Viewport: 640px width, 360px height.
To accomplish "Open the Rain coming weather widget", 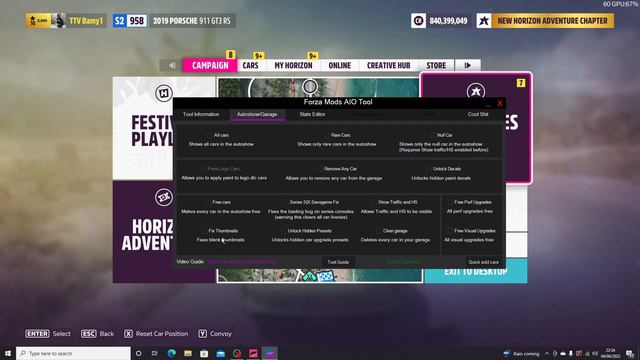I will point(521,353).
